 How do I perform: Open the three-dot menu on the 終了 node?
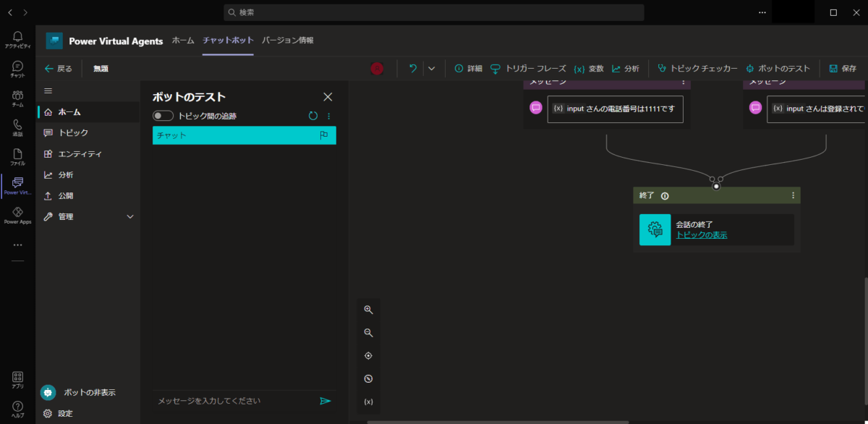coord(793,195)
